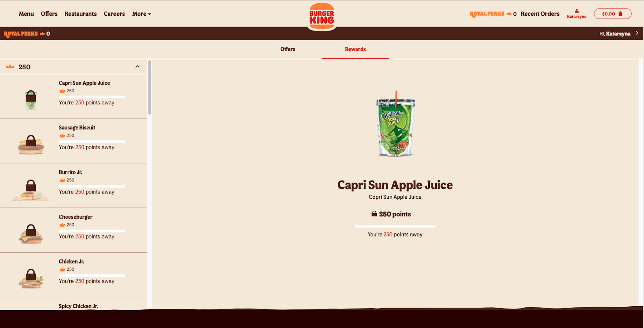Image resolution: width=644 pixels, height=328 pixels.
Task: Select Sausage Biscuit reward title
Action: point(77,128)
